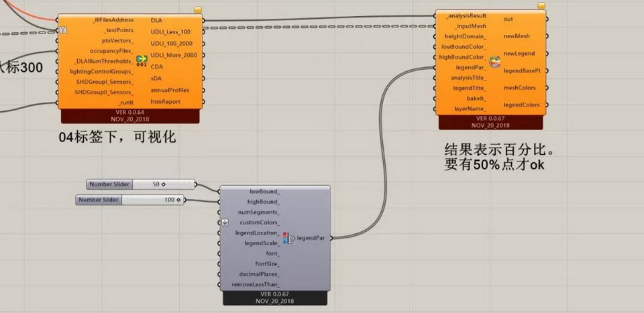This screenshot has height=313, width=644.
Task: Click the recolor mesh component center icon
Action: [495, 63]
